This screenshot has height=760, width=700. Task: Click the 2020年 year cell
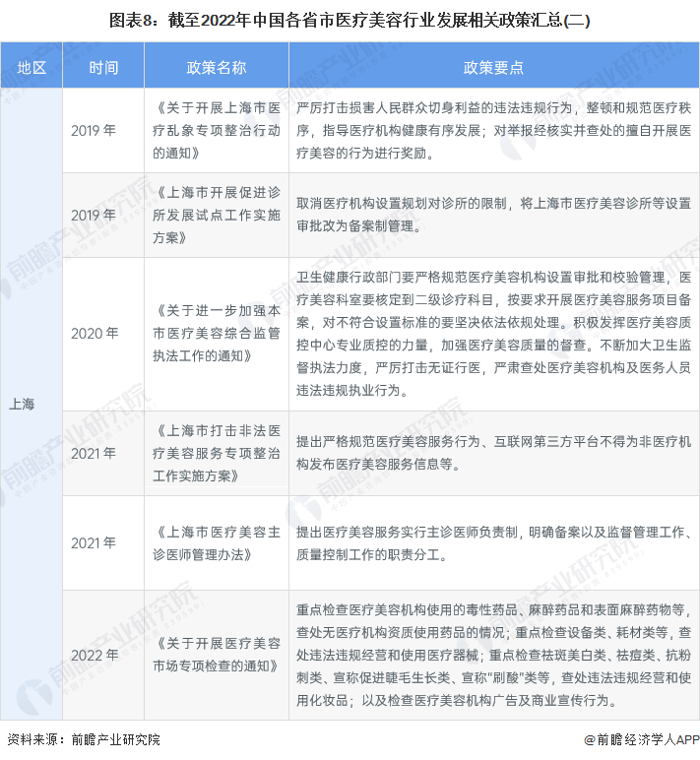[x=94, y=334]
